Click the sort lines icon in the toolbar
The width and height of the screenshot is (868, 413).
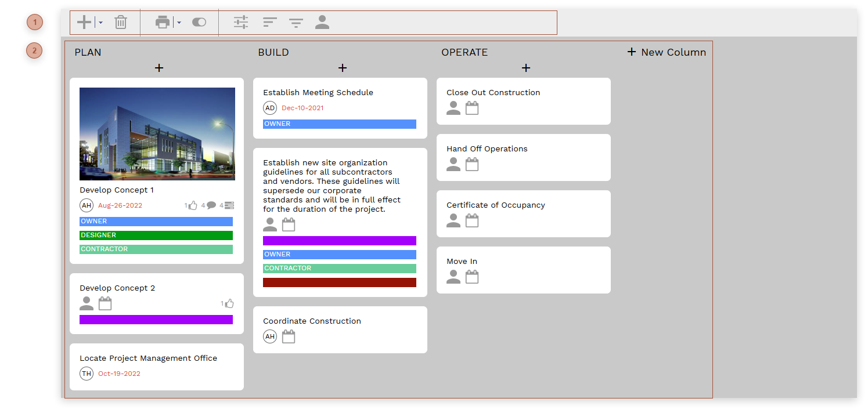click(269, 22)
